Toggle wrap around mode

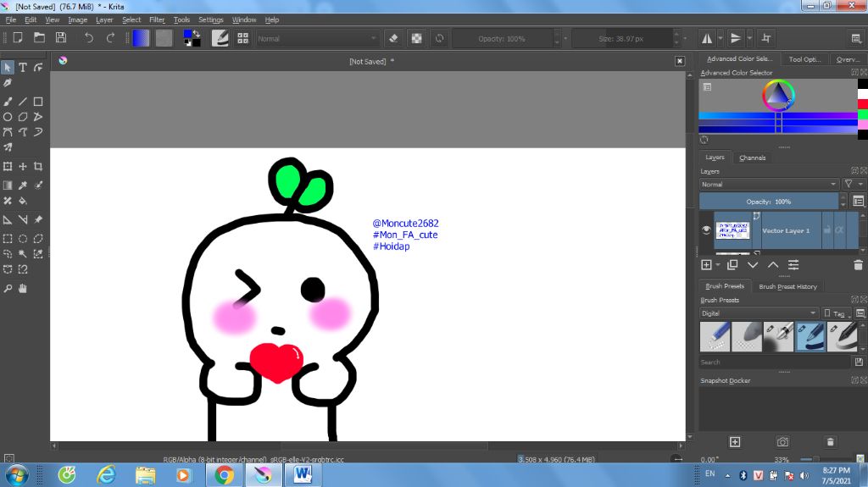(766, 38)
